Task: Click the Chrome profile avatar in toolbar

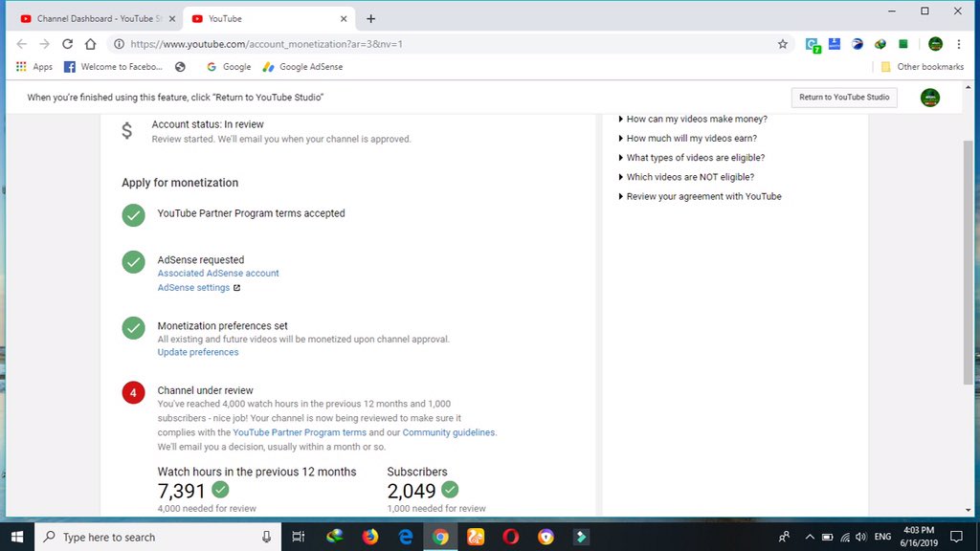Action: pyautogui.click(x=935, y=44)
